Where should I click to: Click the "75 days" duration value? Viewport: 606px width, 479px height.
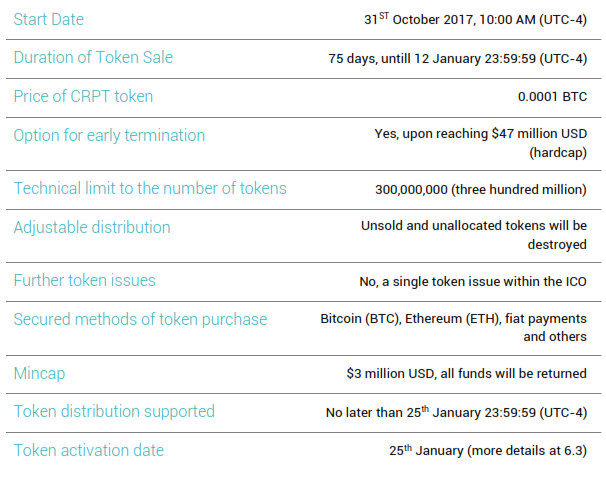[x=349, y=59]
